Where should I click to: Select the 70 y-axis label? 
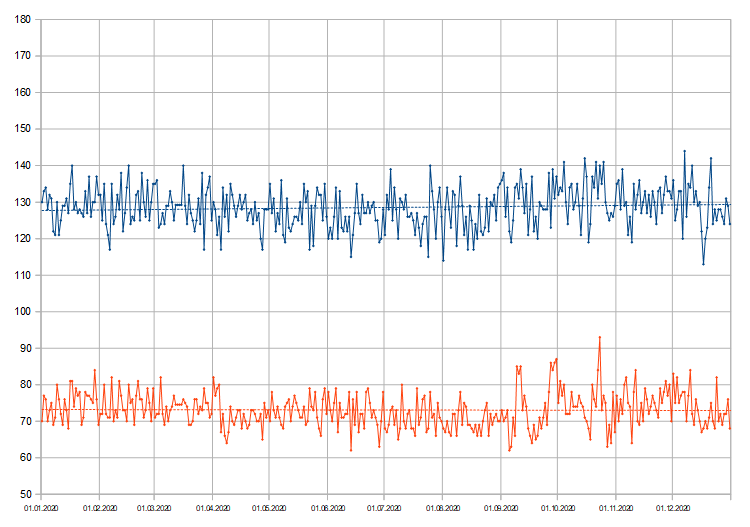point(24,422)
